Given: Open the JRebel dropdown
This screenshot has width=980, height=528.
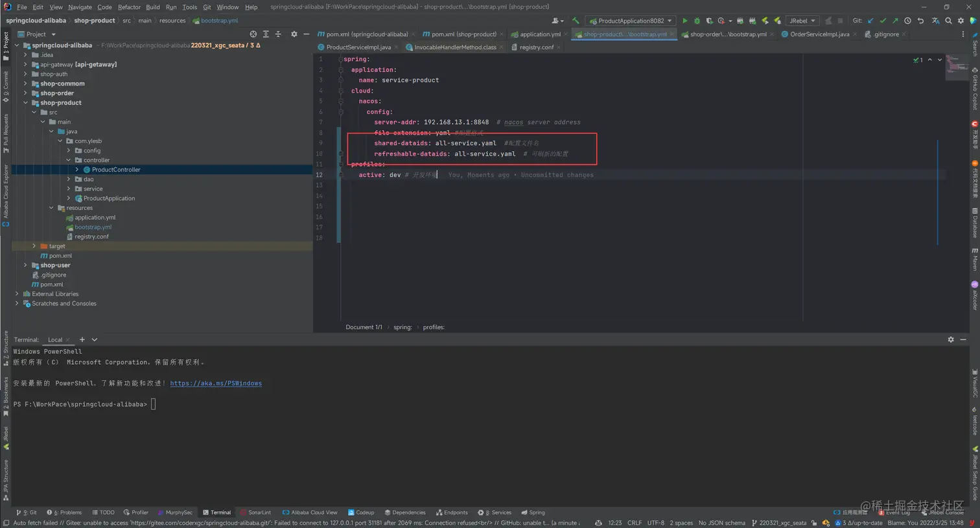Looking at the screenshot, I should coord(802,21).
